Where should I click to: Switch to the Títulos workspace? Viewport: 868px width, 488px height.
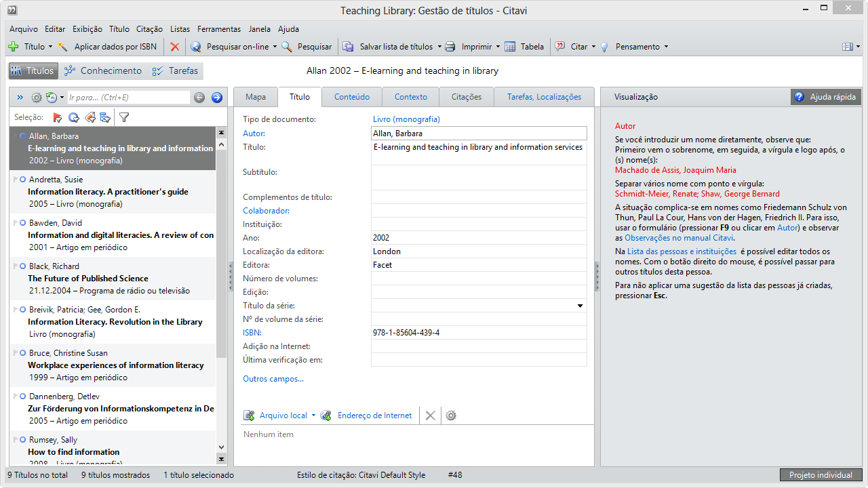click(33, 70)
